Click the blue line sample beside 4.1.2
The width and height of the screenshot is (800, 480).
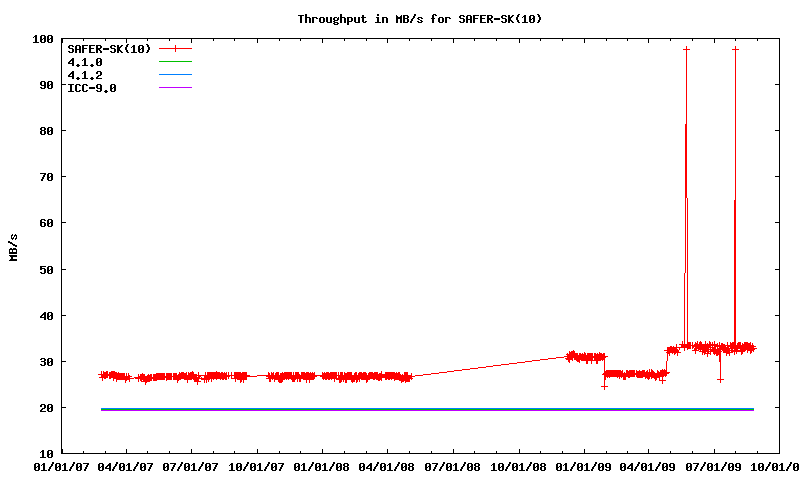[175, 75]
